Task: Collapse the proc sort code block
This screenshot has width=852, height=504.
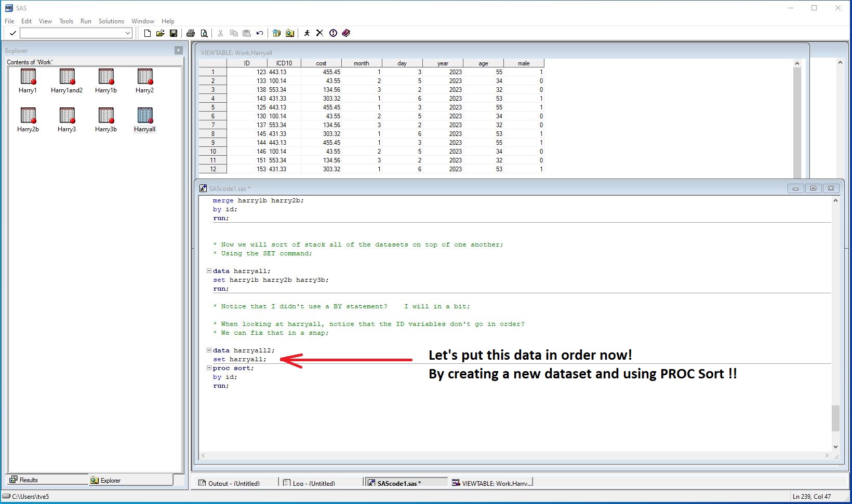Action: 209,368
